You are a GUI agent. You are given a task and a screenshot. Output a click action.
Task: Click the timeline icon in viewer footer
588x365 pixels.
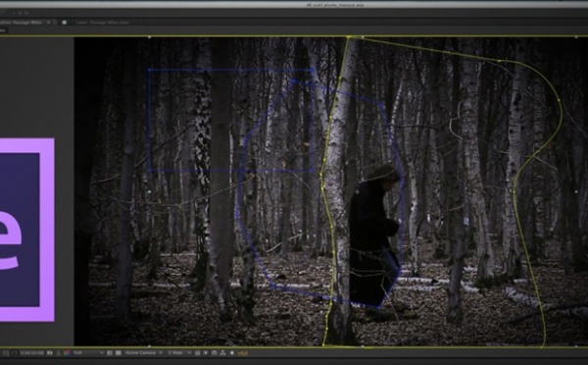click(214, 353)
